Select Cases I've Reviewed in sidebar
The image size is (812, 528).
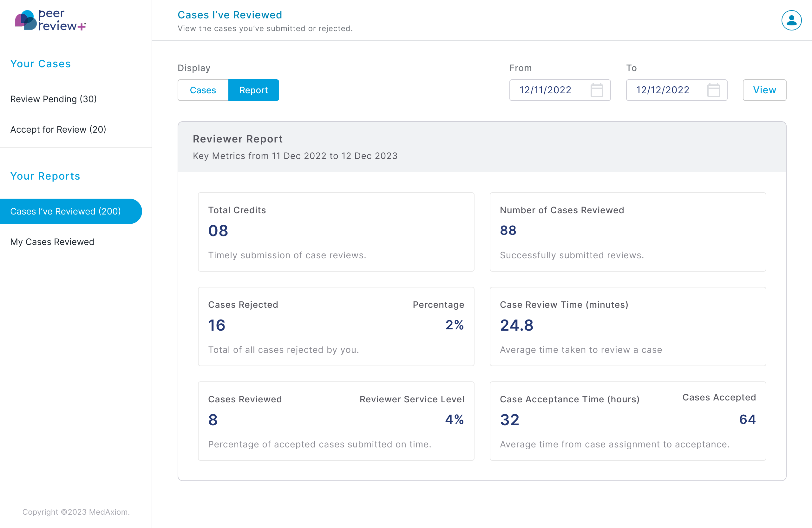click(x=66, y=211)
